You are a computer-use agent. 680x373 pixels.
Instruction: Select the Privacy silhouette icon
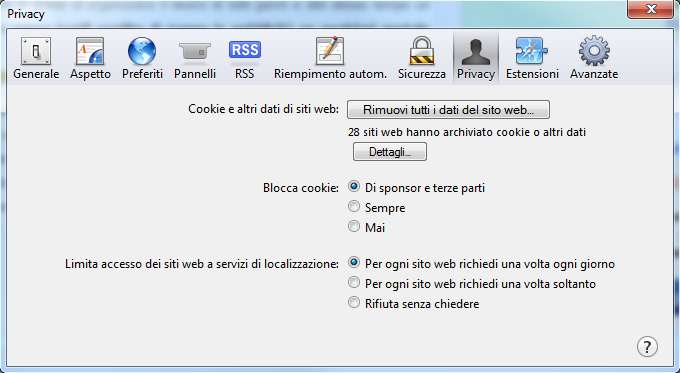click(476, 52)
